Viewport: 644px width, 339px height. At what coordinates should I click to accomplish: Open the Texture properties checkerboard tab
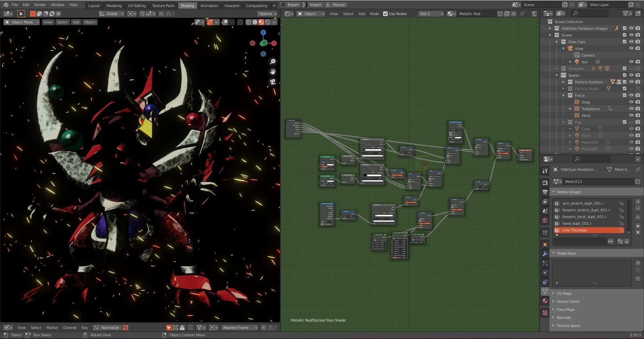click(545, 313)
